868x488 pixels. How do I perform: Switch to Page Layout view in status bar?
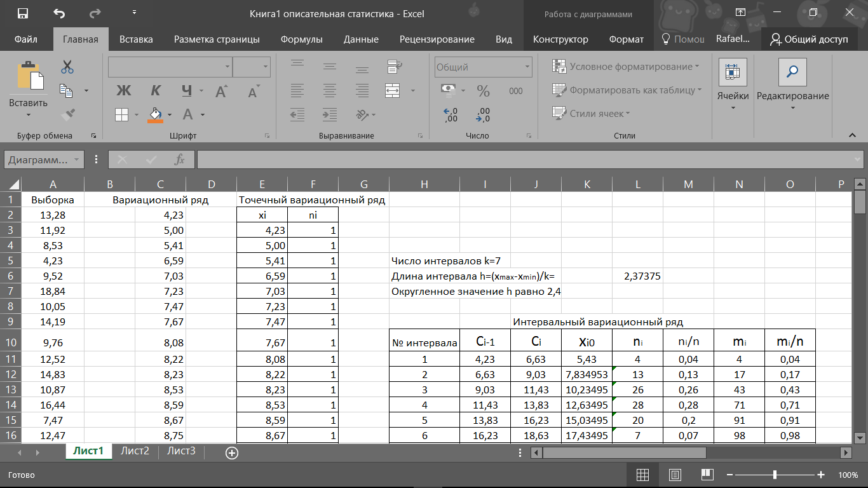click(675, 475)
